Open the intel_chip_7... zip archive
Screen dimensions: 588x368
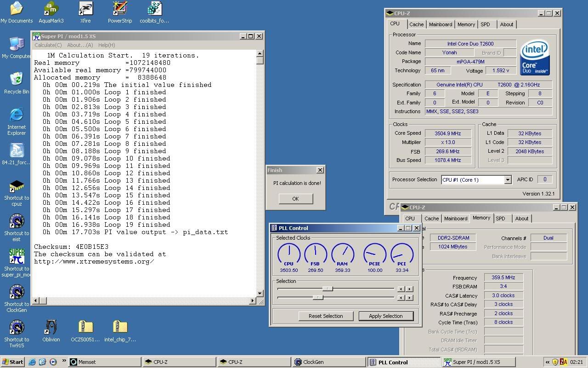120,331
